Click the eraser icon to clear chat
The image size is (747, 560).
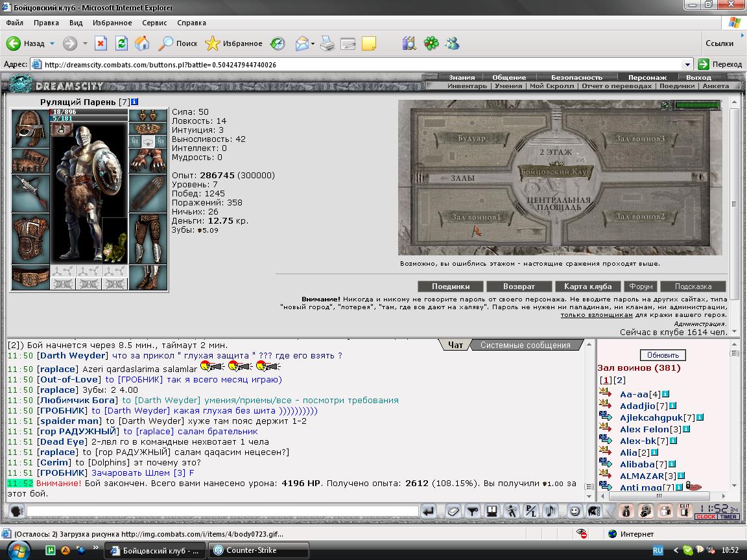(453, 511)
